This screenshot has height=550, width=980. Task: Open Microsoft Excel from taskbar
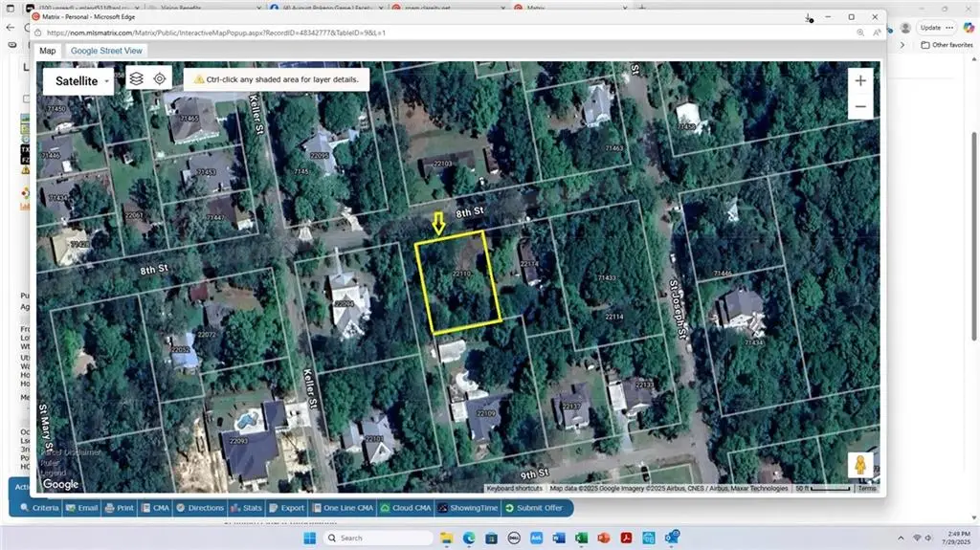581,538
